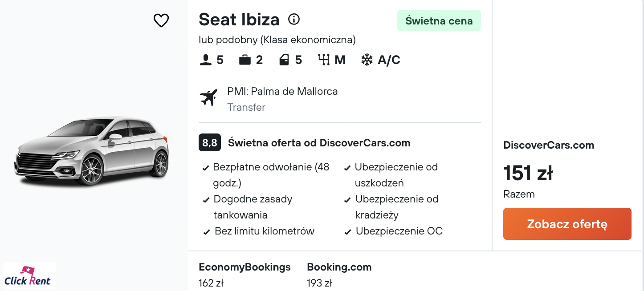
Task: Click the PMI: Palma de Mallorca location text
Action: coord(282,91)
